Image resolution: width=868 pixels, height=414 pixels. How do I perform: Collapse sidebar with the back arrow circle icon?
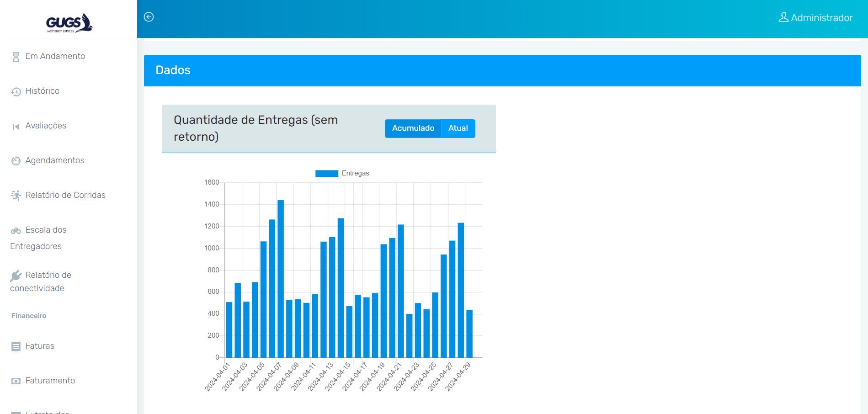[x=149, y=17]
